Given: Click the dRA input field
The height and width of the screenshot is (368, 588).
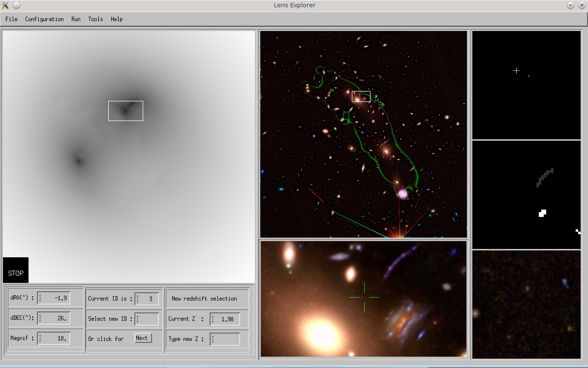Looking at the screenshot, I should tap(54, 298).
